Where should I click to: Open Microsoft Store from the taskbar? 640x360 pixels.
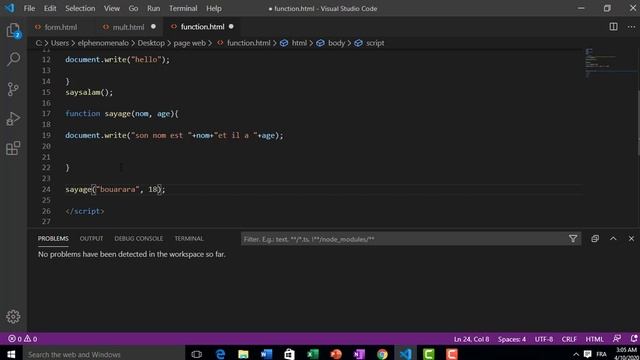pyautogui.click(x=289, y=354)
